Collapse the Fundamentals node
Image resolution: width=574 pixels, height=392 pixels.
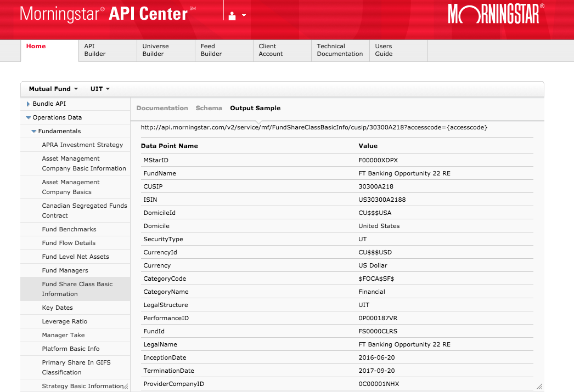(x=33, y=131)
